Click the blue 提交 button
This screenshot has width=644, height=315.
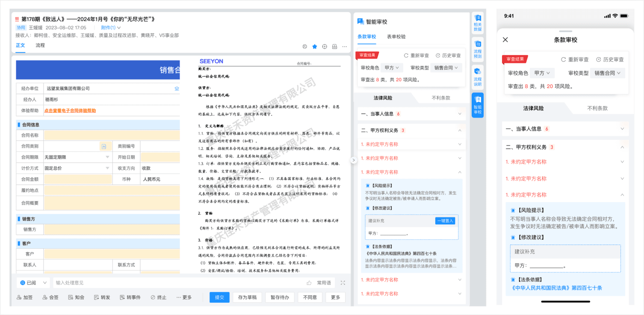[x=219, y=297]
